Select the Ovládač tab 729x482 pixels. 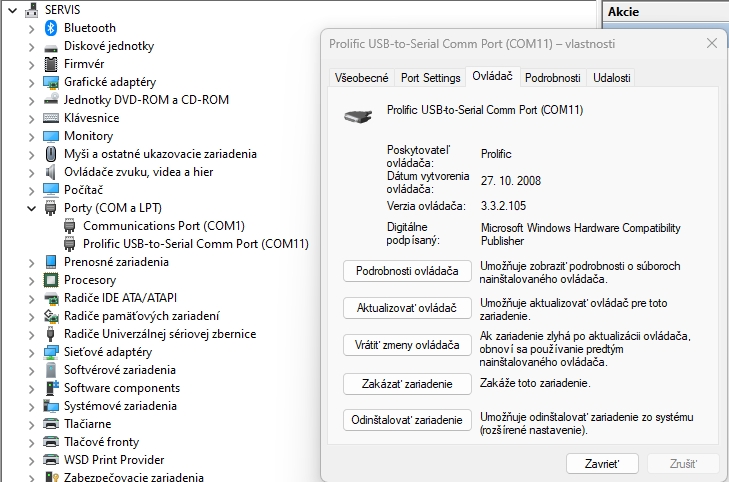(x=492, y=76)
